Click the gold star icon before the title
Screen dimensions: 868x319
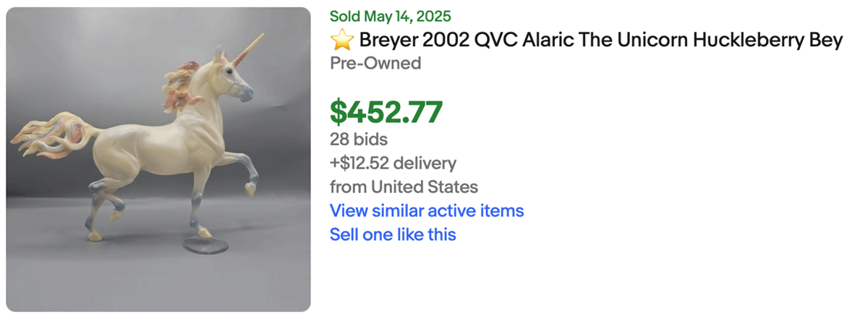[341, 41]
